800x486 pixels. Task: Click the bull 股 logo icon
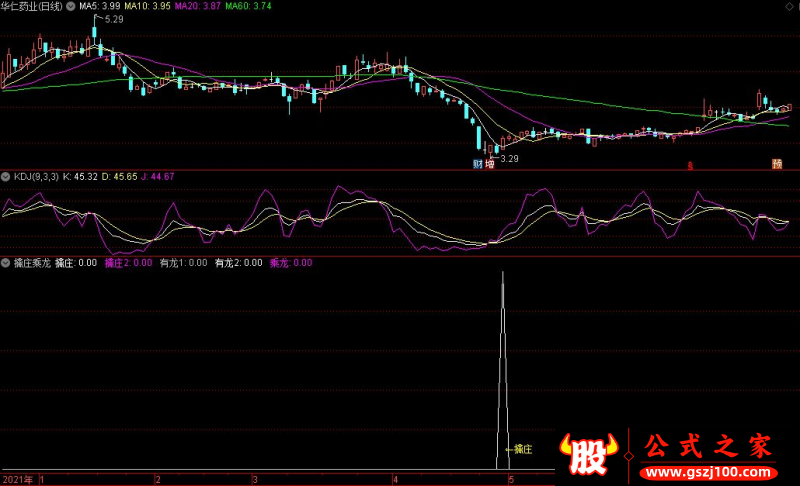588,454
